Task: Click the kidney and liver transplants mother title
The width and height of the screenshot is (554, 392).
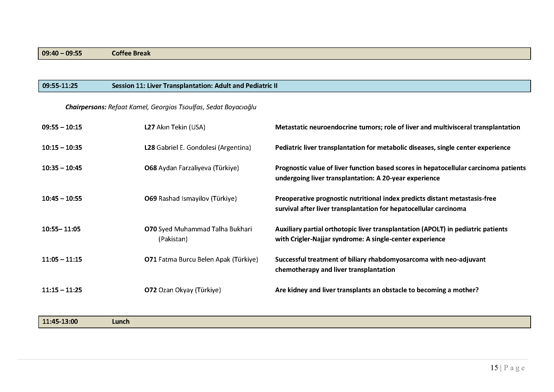Action: point(377,290)
